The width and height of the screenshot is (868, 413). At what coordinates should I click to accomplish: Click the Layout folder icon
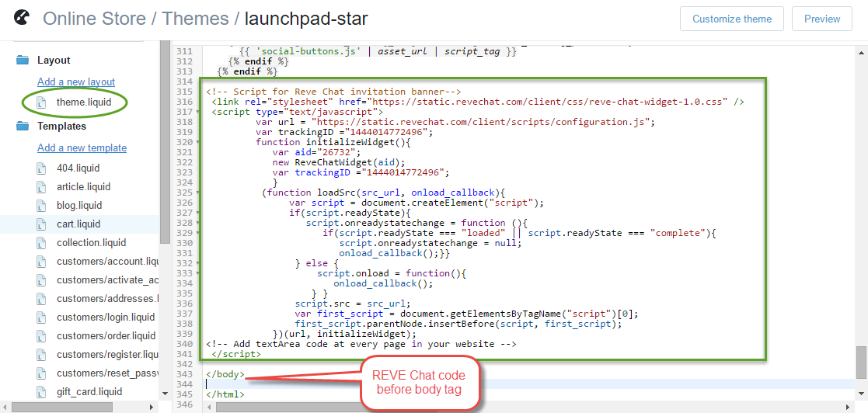(22, 61)
